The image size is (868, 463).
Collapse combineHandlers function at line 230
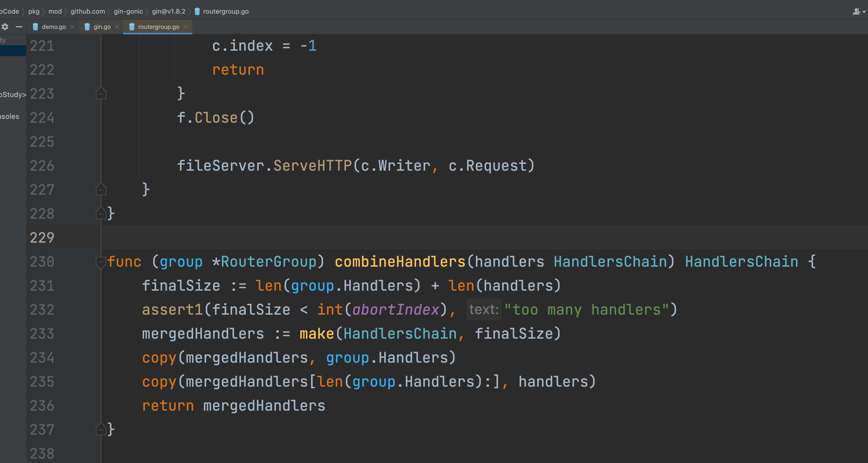101,262
